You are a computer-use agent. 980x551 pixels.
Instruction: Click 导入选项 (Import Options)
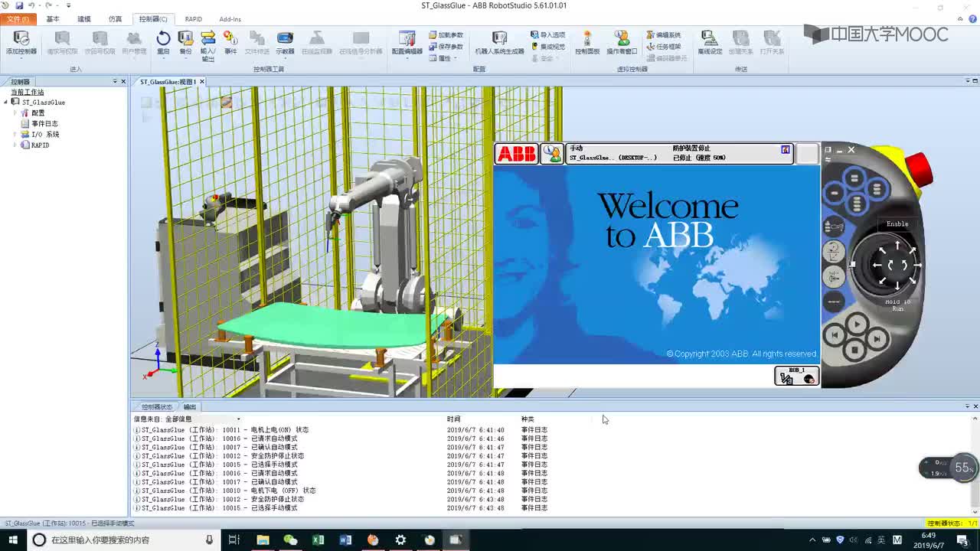click(x=547, y=35)
